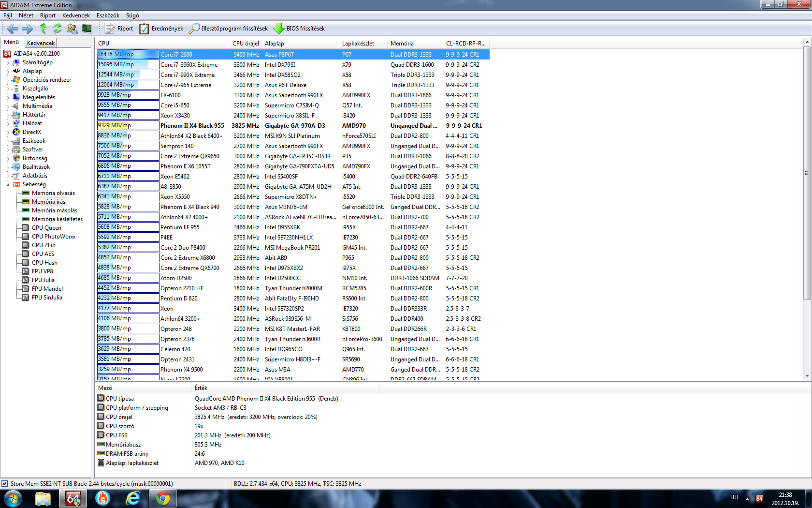Viewport: 812px width, 508px height.
Task: Click the green Up arrow toolbar icon
Action: 43,29
